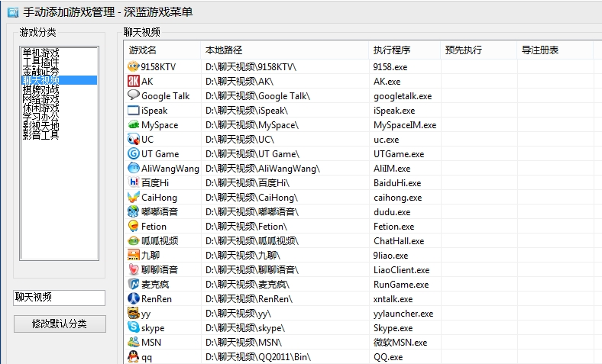602x364 pixels.
Task: Click the 麦克疯 icon
Action: (133, 284)
